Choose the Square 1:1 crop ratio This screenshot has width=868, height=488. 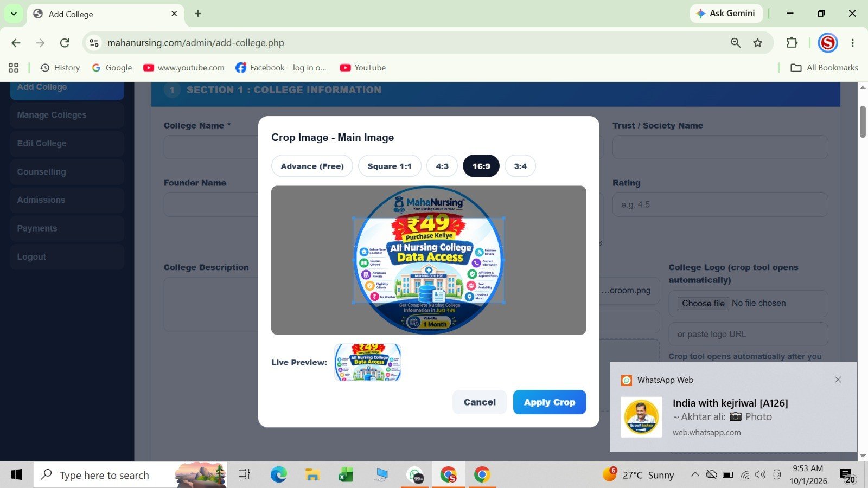tap(390, 166)
